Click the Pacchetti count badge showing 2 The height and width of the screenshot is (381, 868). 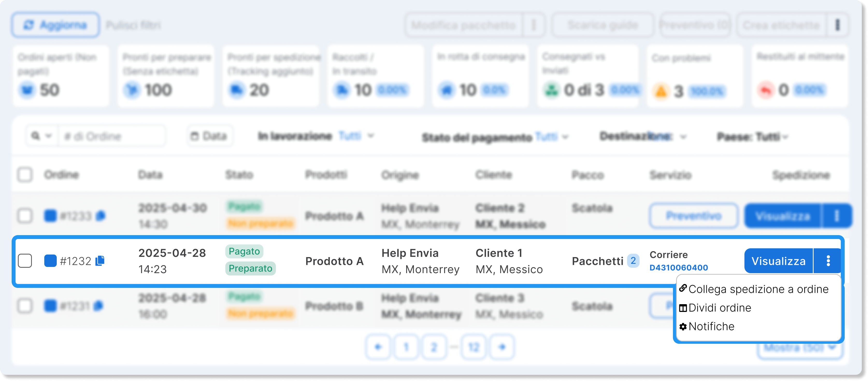pyautogui.click(x=633, y=261)
